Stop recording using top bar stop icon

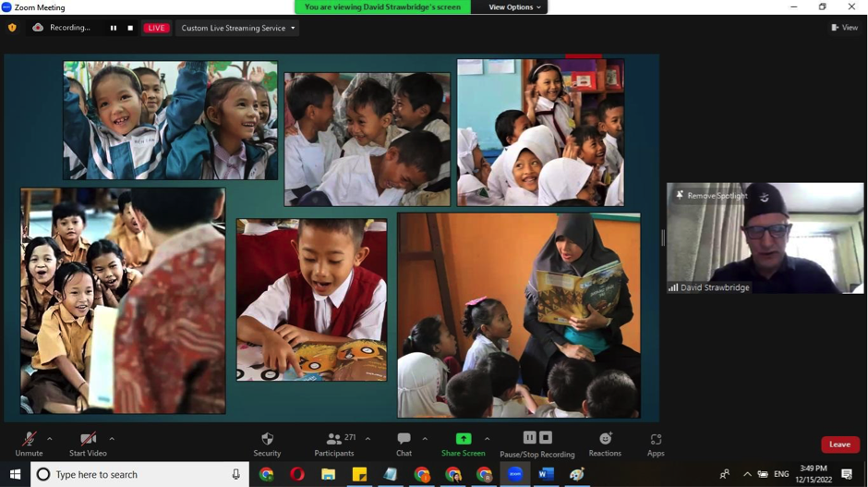(130, 28)
